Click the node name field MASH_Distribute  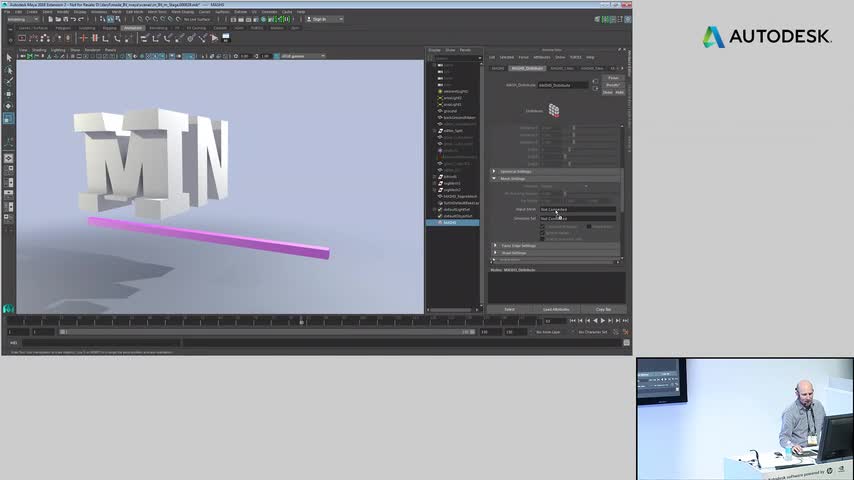click(x=563, y=85)
